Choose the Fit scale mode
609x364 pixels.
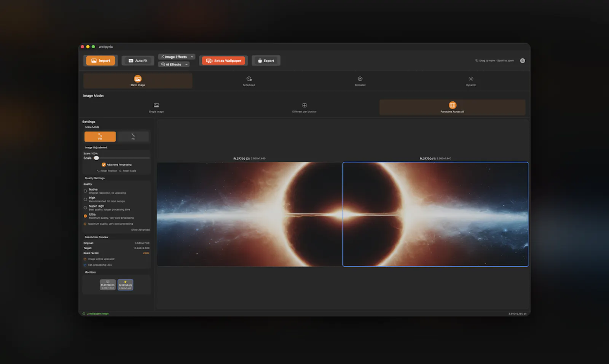(133, 137)
